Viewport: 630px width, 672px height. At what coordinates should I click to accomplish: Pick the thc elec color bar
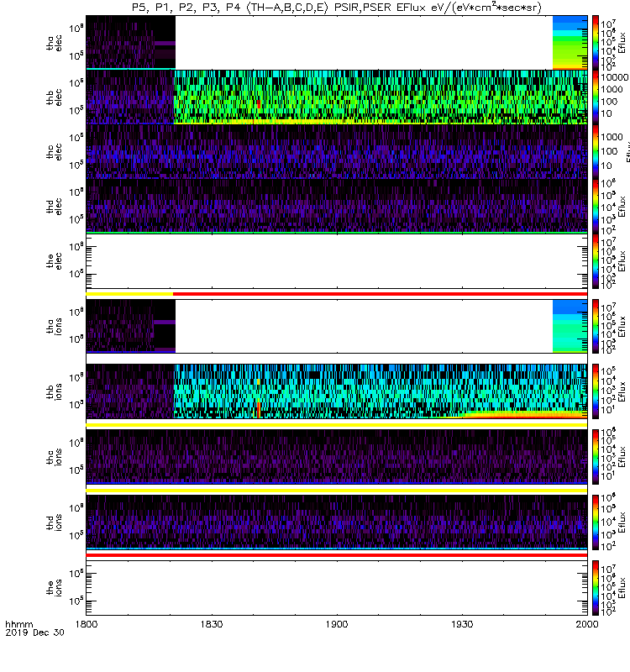(x=596, y=152)
